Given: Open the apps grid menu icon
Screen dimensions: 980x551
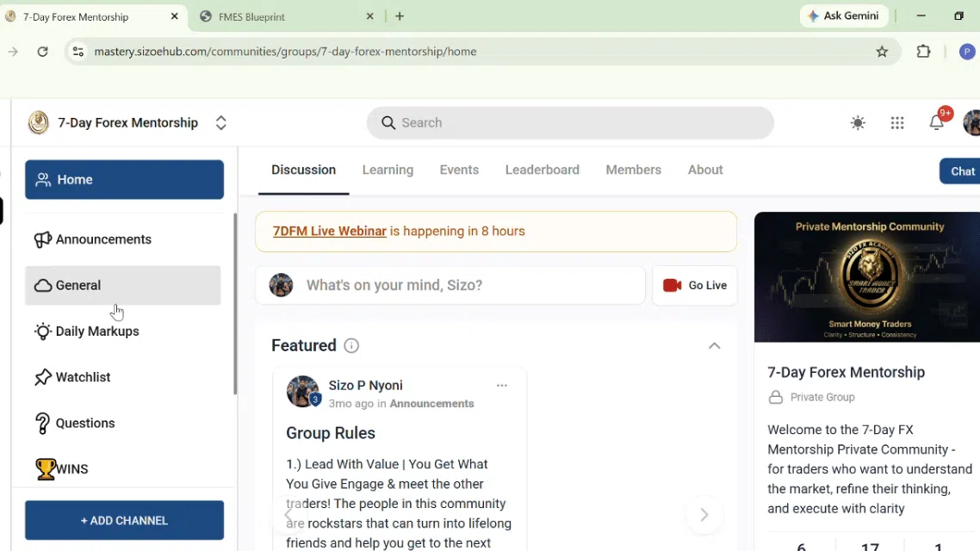Looking at the screenshot, I should (x=896, y=123).
